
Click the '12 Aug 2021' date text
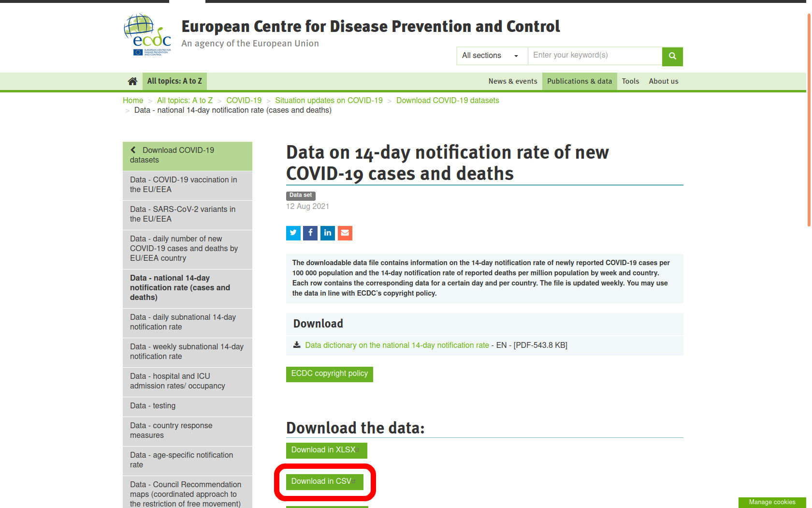pyautogui.click(x=307, y=207)
